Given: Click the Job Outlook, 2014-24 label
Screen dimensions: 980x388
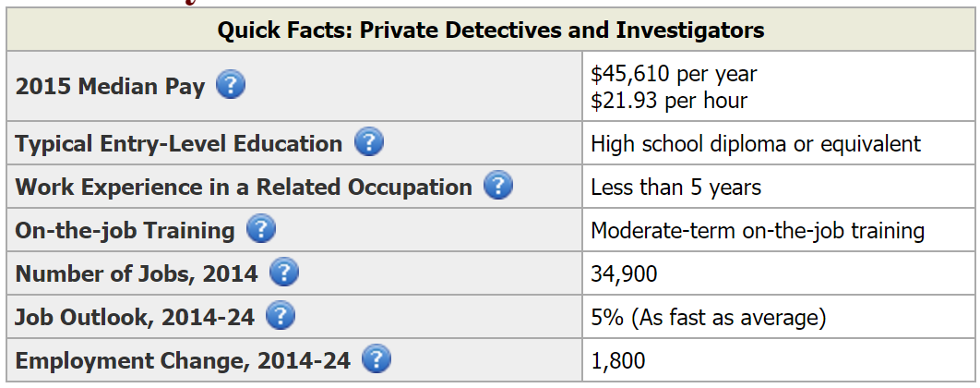Looking at the screenshot, I should pyautogui.click(x=135, y=318).
